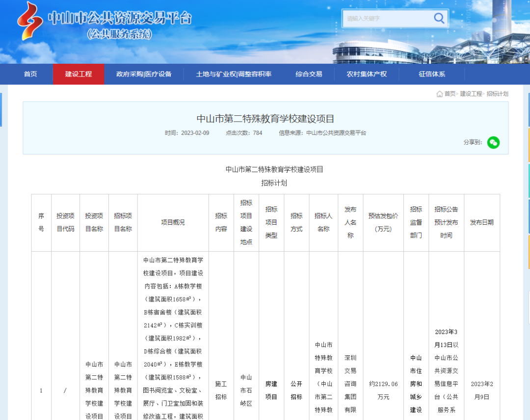Click the home icon in breadcrumb
Screen dimensions: 530x420
click(439, 94)
